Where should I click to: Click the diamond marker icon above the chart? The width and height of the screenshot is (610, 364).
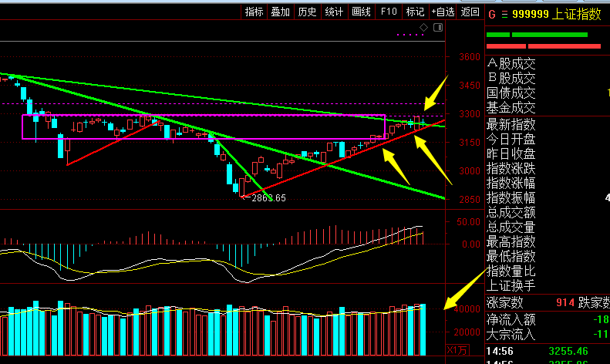click(423, 28)
